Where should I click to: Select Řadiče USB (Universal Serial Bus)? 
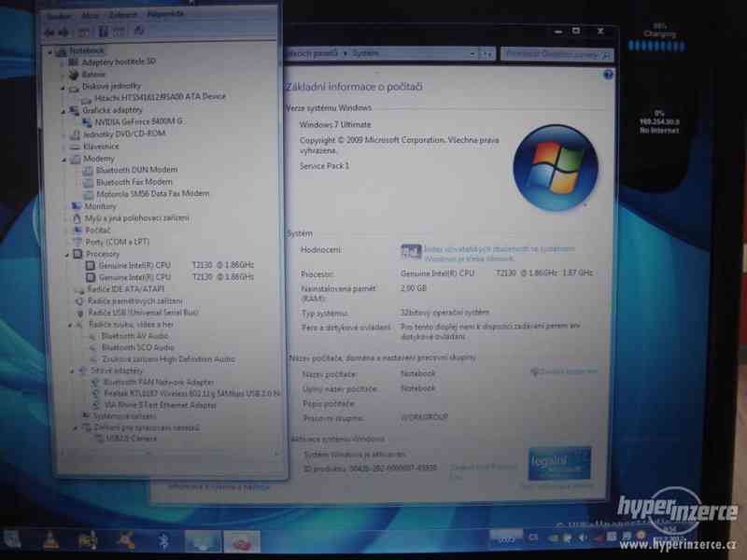[143, 313]
